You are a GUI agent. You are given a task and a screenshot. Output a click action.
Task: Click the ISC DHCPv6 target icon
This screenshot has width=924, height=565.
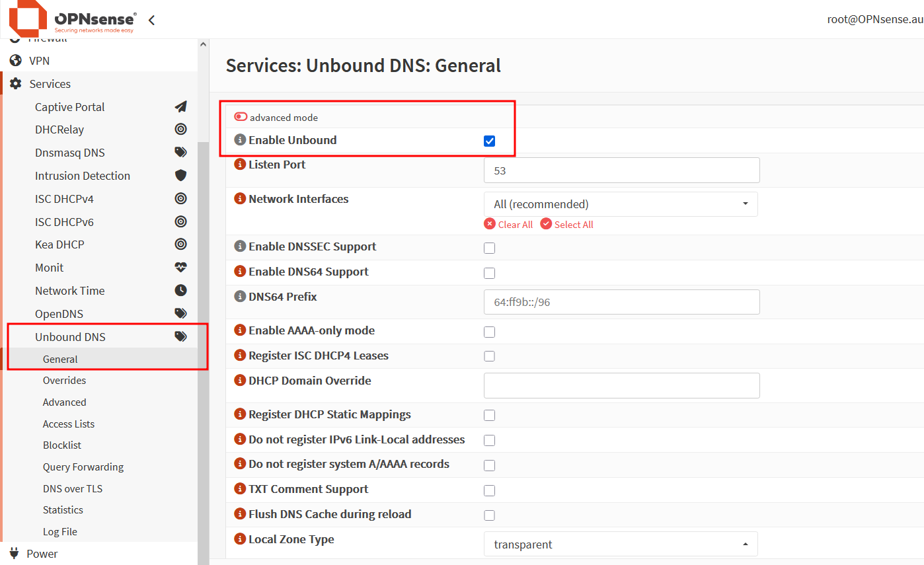coord(180,222)
